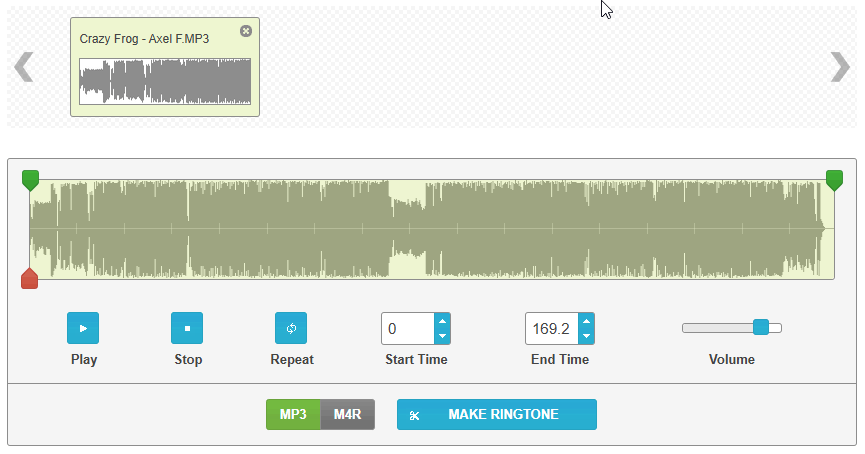Choose M4R output format
The image size is (865, 454).
point(348,414)
